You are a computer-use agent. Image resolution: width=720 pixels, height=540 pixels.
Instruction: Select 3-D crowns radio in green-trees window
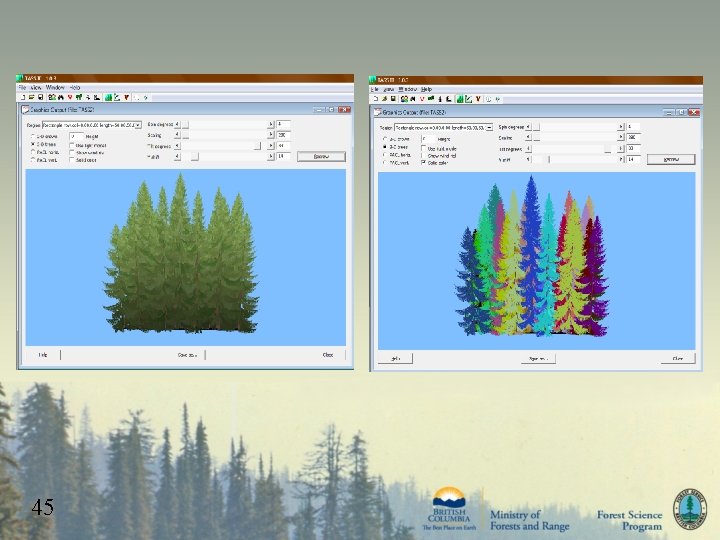click(33, 136)
